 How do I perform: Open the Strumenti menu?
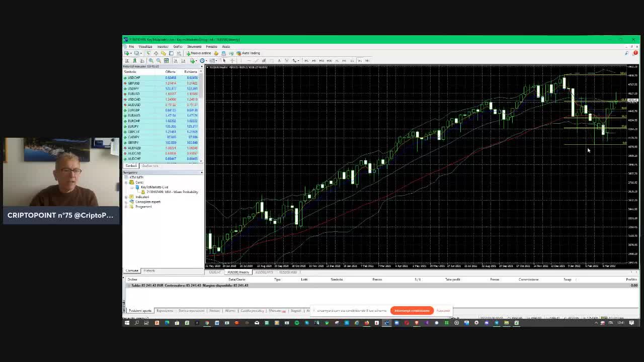(x=194, y=47)
